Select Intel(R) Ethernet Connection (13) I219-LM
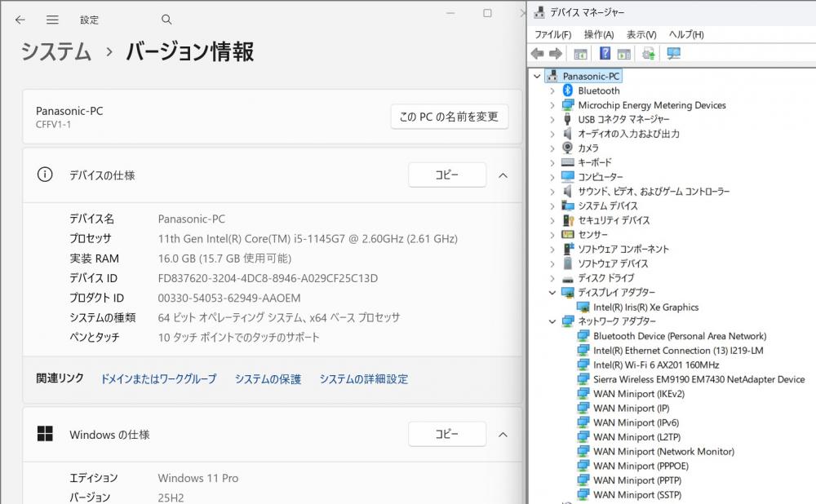Viewport: 816px width, 504px height. pos(678,351)
